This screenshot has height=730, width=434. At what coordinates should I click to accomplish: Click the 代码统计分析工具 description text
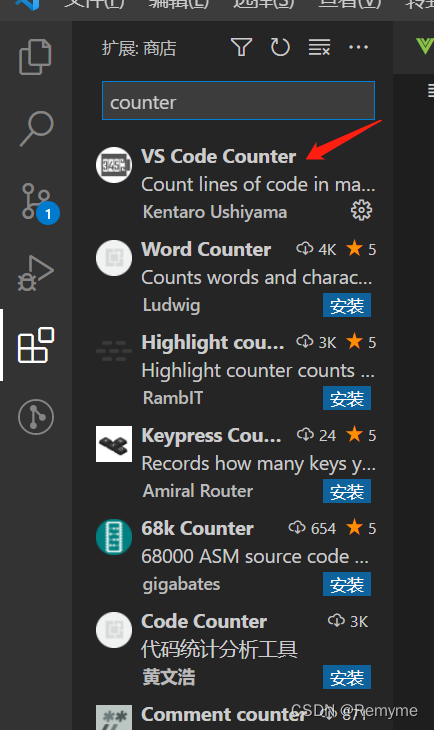point(219,649)
